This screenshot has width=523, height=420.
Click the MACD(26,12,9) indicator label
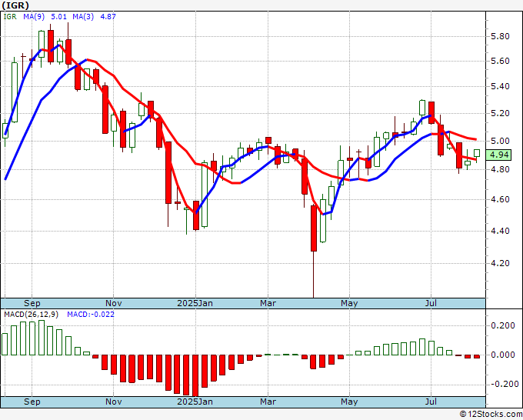tap(32, 315)
